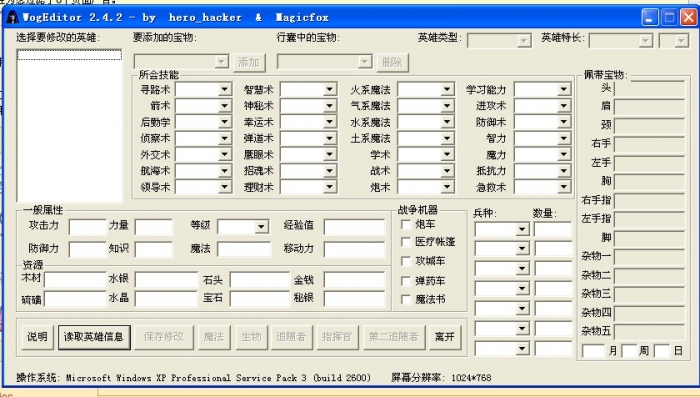Click the 防御力 input field
The height and width of the screenshot is (397, 700).
(x=88, y=249)
